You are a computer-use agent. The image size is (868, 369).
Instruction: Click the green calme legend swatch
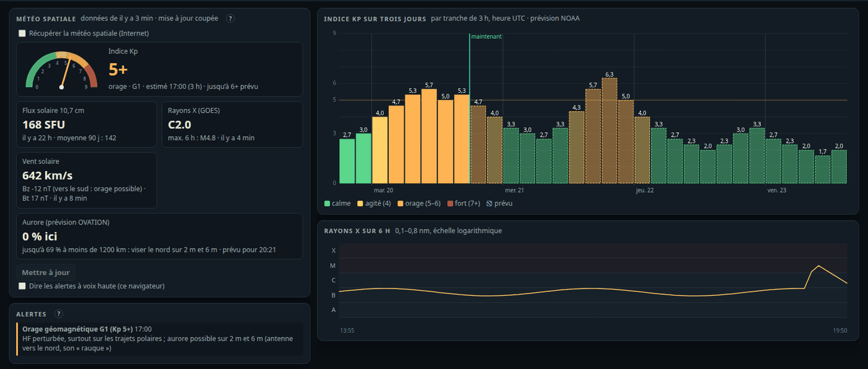[x=327, y=203]
